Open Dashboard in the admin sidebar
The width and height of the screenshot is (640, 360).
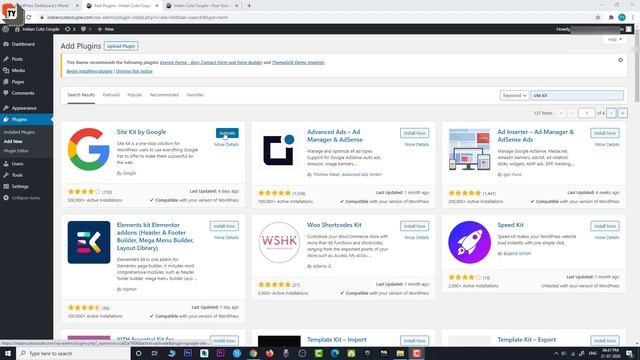click(x=23, y=44)
